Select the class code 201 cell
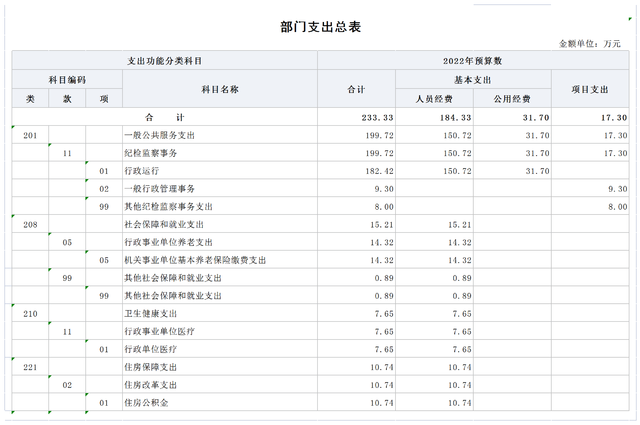The height and width of the screenshot is (425, 640). click(x=30, y=135)
